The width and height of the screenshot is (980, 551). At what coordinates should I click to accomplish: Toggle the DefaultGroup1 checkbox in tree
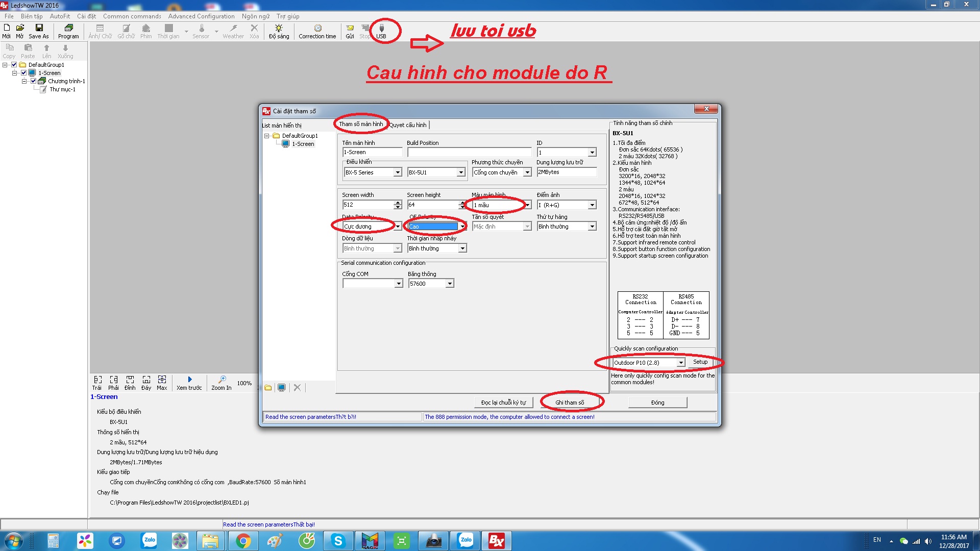14,65
